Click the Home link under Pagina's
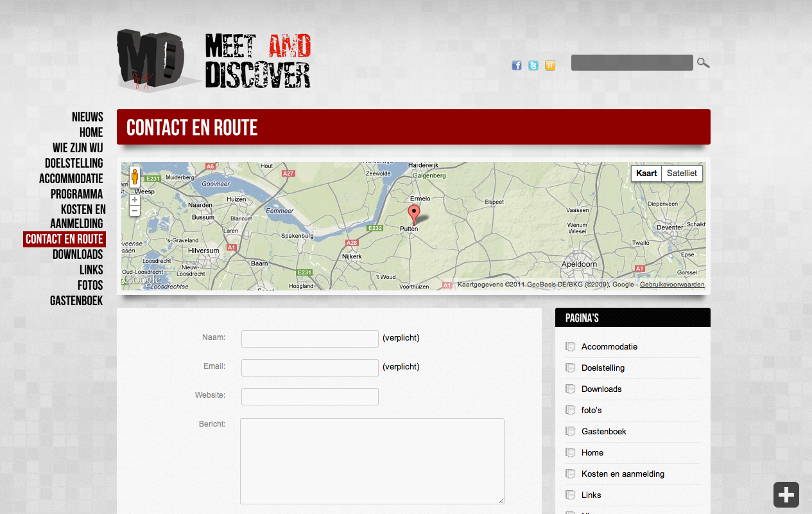 pyautogui.click(x=592, y=453)
